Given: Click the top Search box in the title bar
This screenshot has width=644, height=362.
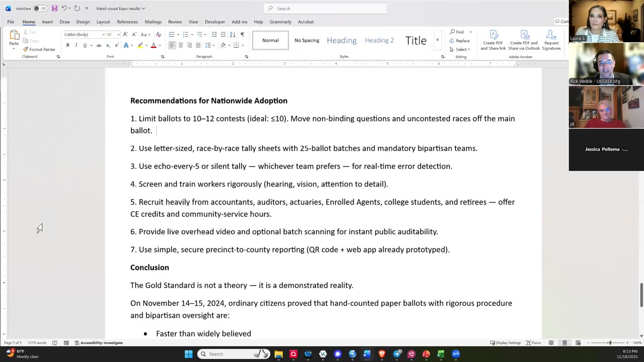Looking at the screenshot, I should 325,8.
